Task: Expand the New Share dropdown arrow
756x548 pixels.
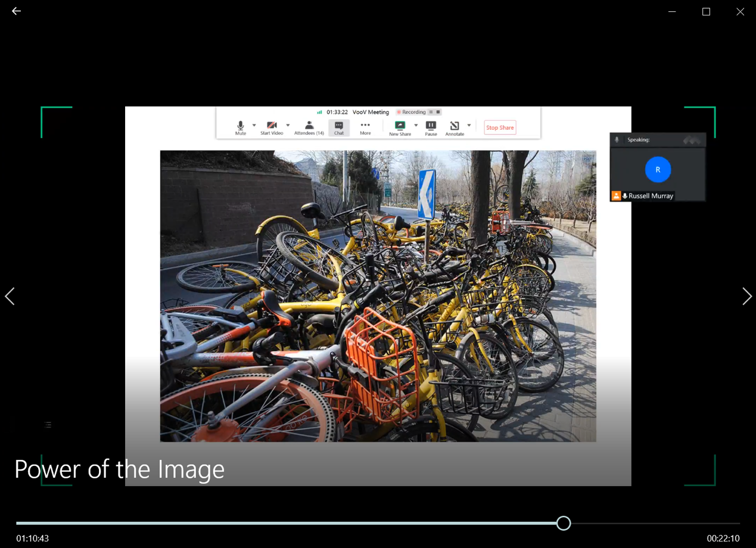Action: [x=416, y=126]
